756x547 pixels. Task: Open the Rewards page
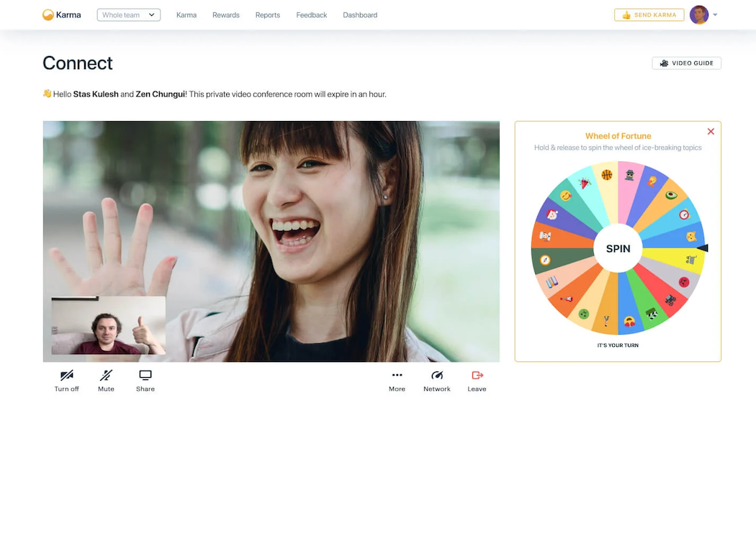(x=225, y=14)
